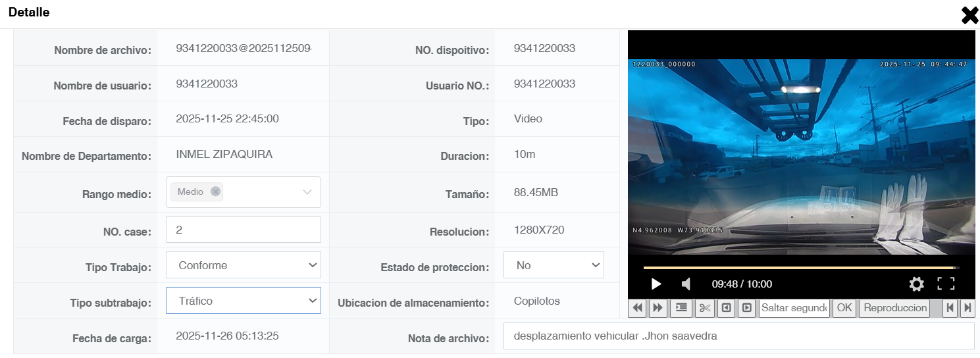The width and height of the screenshot is (980, 358).
Task: Click the scissors clip button
Action: click(705, 308)
